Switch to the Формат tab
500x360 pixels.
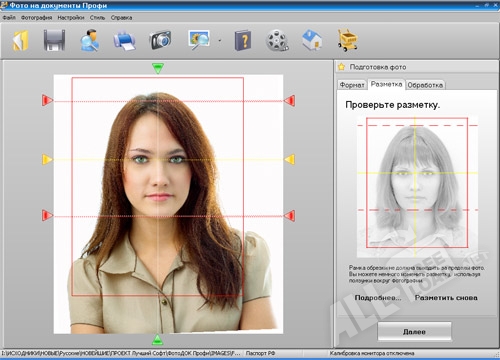tap(352, 85)
